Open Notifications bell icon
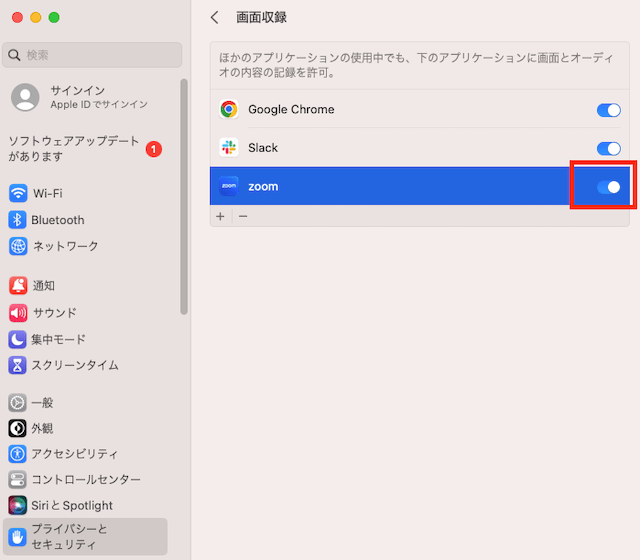 point(17,285)
